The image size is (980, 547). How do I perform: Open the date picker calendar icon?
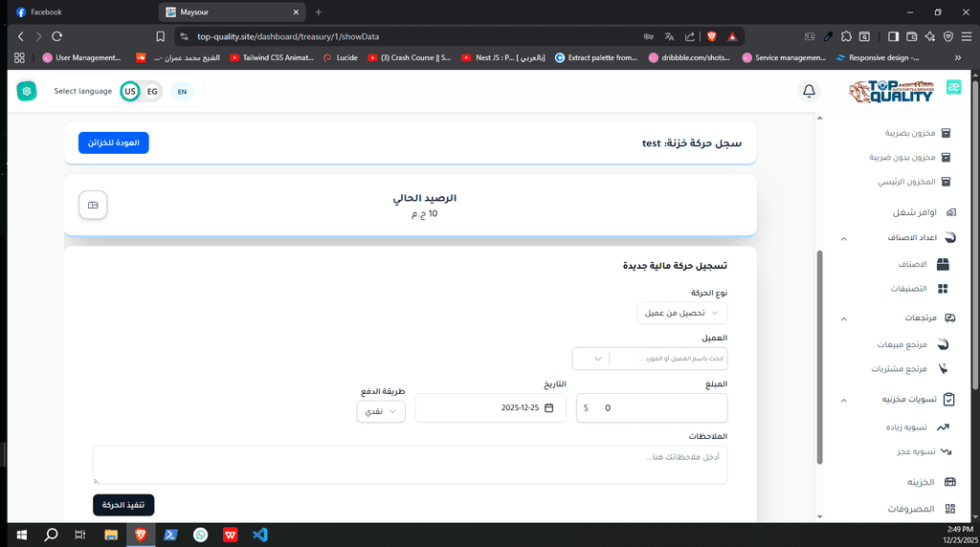pos(548,407)
